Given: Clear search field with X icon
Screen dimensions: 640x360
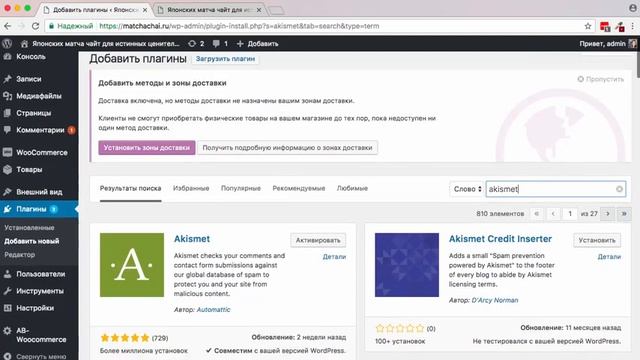Looking at the screenshot, I should click(619, 189).
